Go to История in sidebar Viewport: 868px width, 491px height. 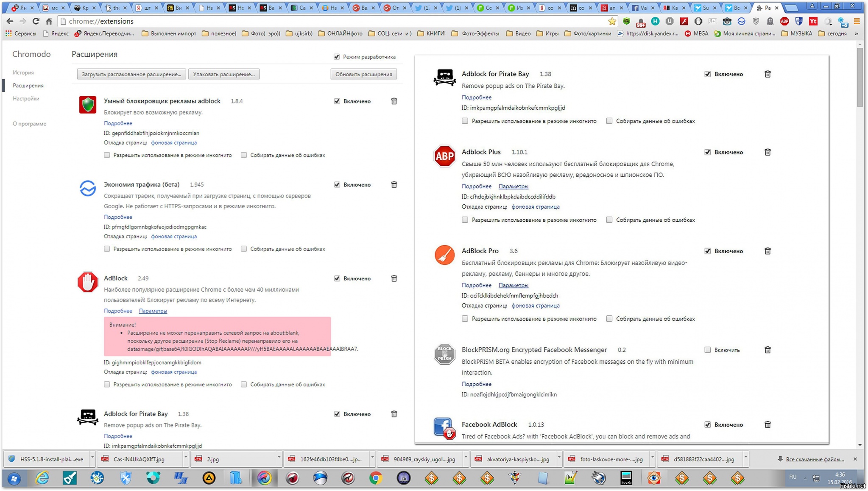coord(23,73)
